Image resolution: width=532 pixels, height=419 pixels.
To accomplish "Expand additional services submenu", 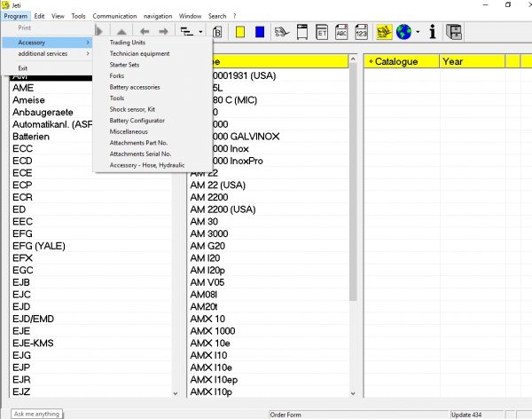I will click(x=48, y=53).
